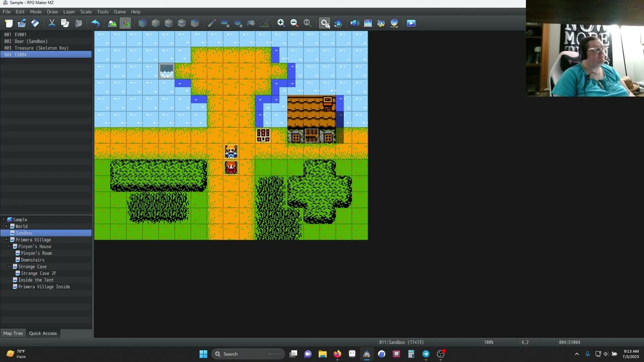Select Primera Village Inside map
The height and width of the screenshot is (362, 644).
pyautogui.click(x=44, y=287)
